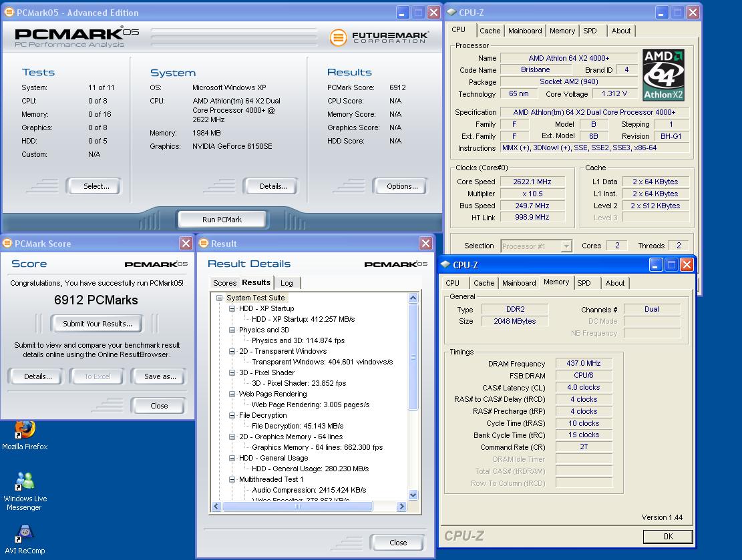Image resolution: width=742 pixels, height=560 pixels.
Task: Collapse System Test Suite tree node
Action: (220, 298)
